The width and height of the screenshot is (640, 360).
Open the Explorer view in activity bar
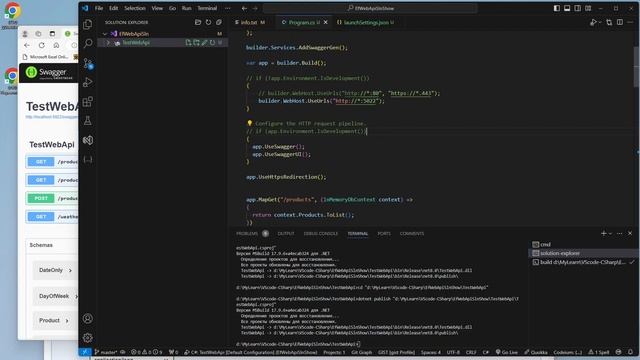pyautogui.click(x=87, y=24)
